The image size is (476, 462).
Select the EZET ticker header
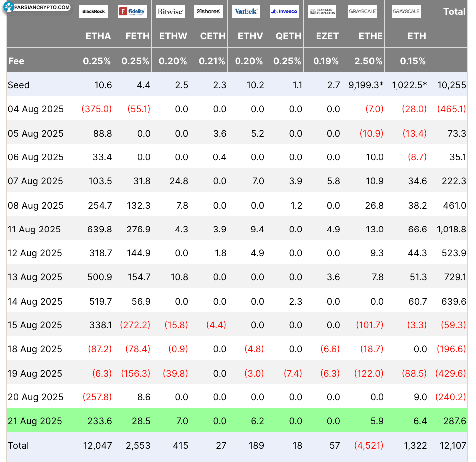(x=327, y=36)
